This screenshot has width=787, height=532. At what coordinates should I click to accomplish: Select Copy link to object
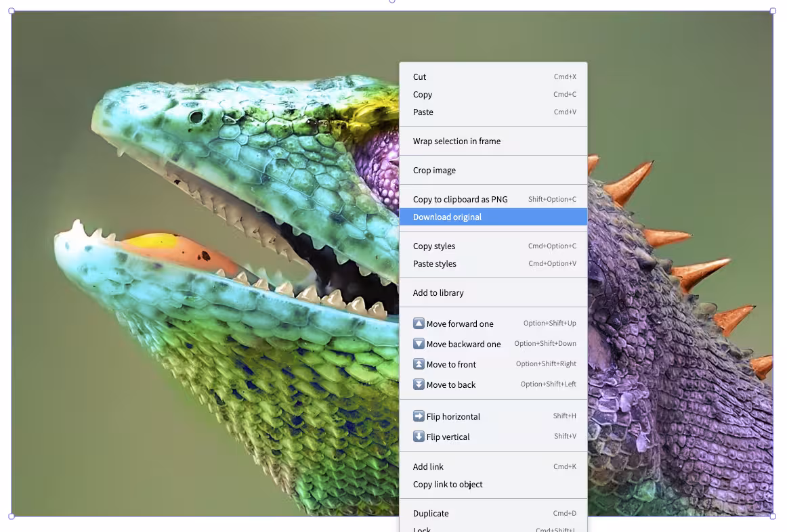tap(493, 484)
